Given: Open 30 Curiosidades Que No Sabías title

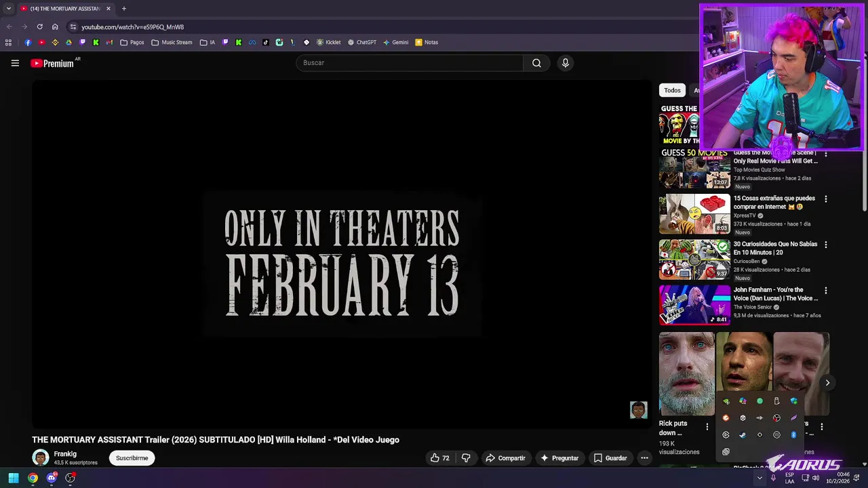Looking at the screenshot, I should [775, 248].
